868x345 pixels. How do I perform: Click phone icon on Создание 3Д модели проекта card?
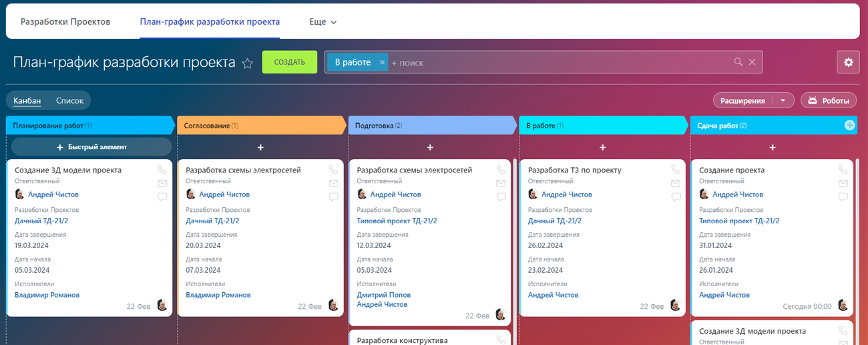point(162,170)
